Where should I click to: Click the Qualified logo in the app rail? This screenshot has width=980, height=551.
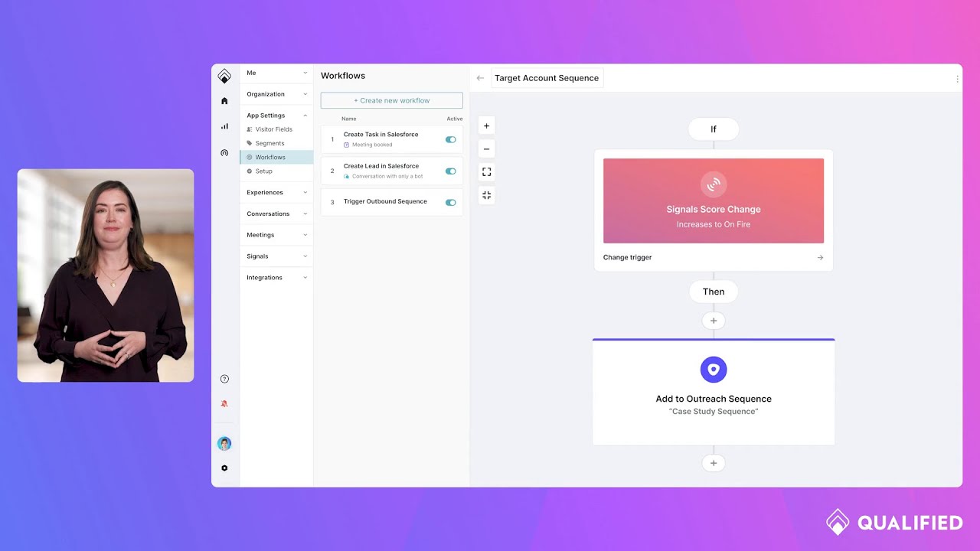224,76
